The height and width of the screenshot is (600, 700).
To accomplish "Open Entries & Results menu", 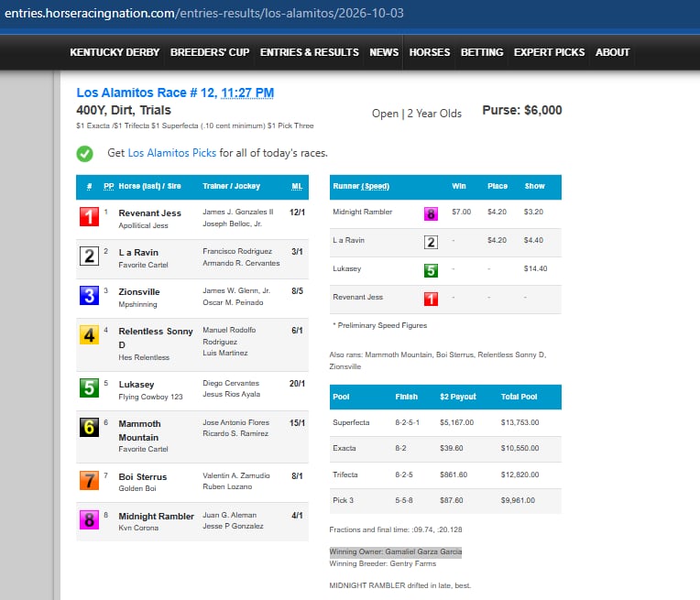I will (310, 52).
